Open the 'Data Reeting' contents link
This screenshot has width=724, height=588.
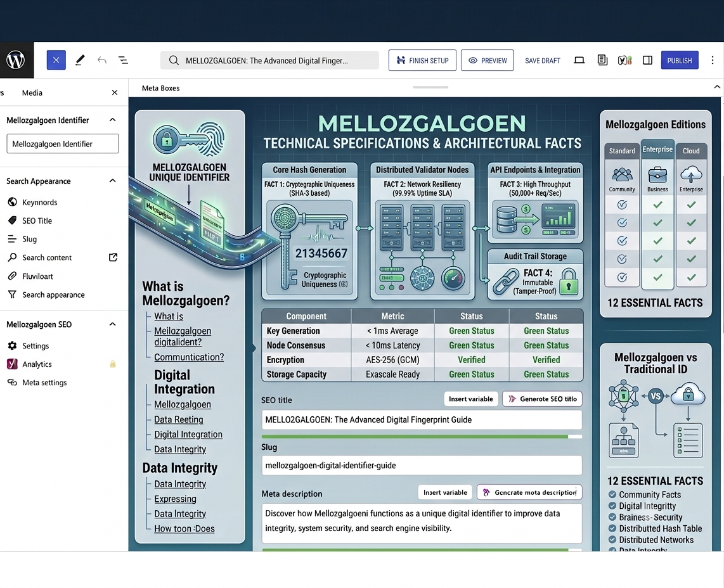pyautogui.click(x=179, y=419)
